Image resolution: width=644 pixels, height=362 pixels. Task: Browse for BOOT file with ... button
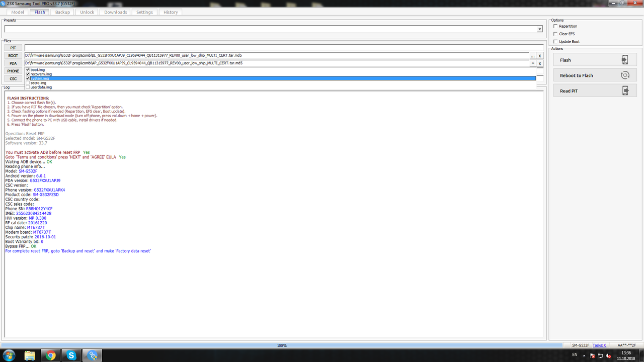click(x=533, y=56)
